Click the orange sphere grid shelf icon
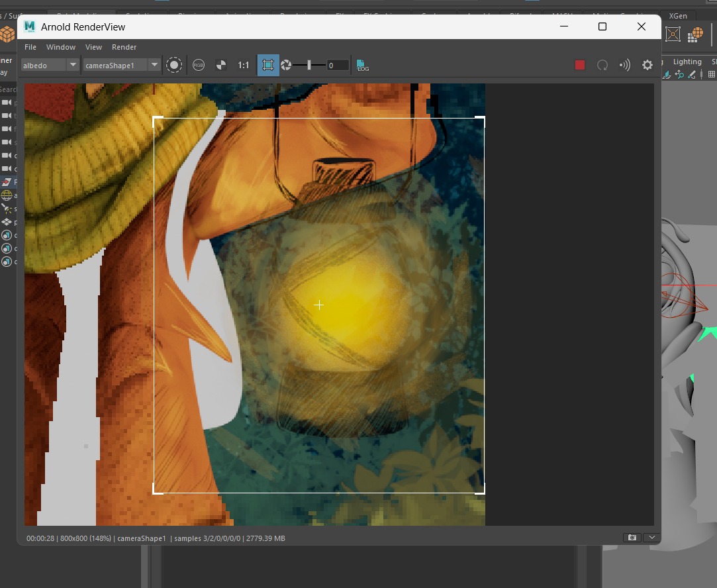The image size is (717, 588). 695,34
